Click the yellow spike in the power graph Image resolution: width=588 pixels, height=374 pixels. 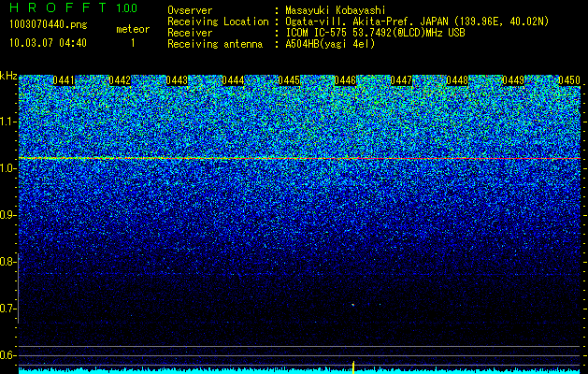(353, 367)
